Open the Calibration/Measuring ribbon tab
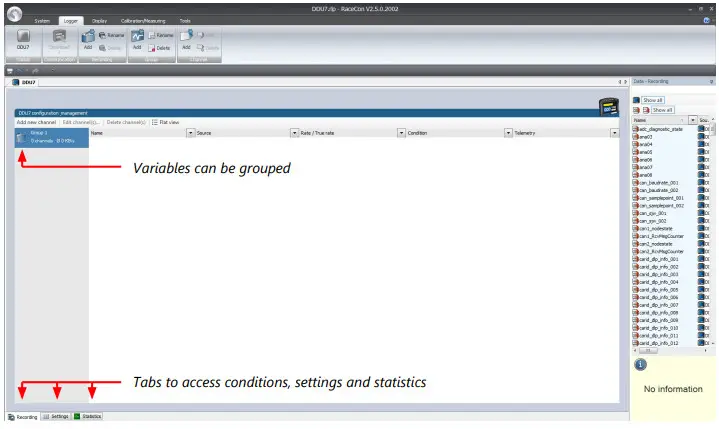 pyautogui.click(x=143, y=21)
